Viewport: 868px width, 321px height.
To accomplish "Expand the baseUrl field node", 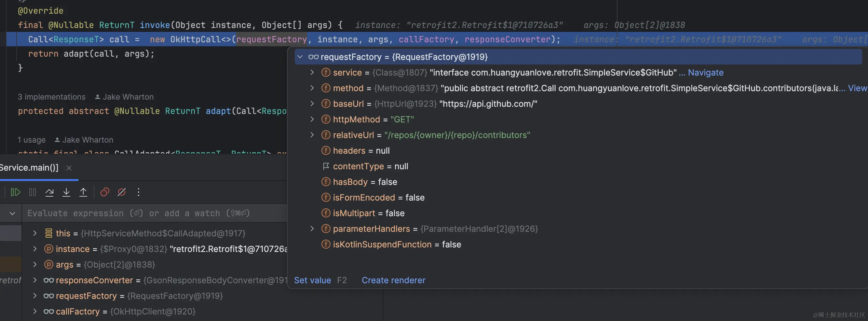I will pos(312,104).
